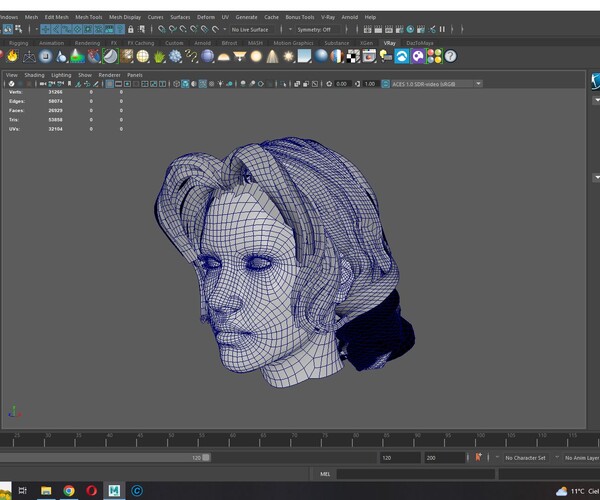Click the four colored spheres shelf icon
600x500 pixels.
[x=434, y=56]
